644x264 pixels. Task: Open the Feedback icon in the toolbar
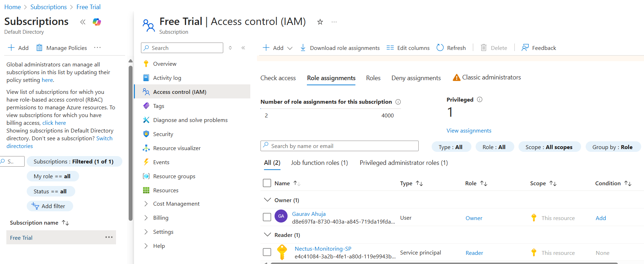[525, 47]
